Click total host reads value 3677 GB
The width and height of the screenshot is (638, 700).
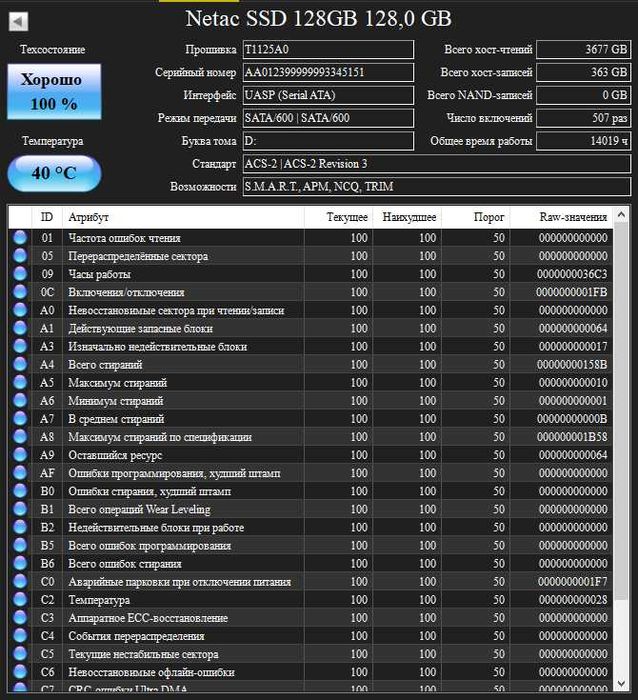tap(583, 50)
